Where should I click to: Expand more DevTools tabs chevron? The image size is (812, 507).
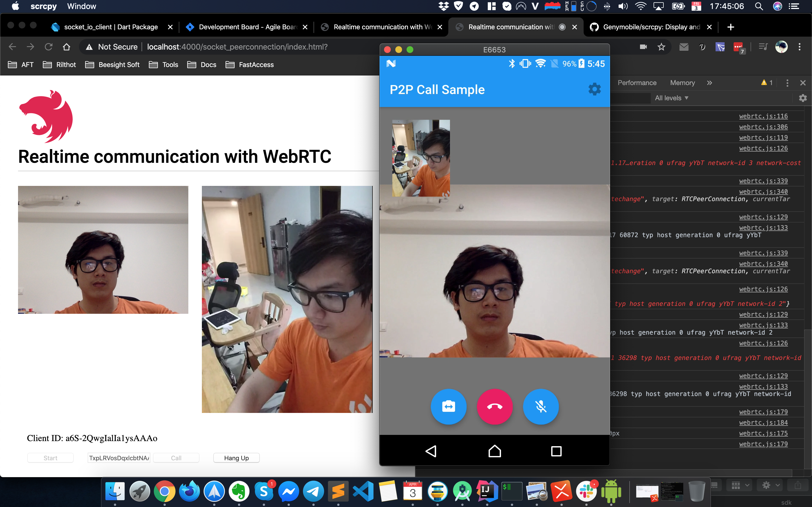point(709,83)
